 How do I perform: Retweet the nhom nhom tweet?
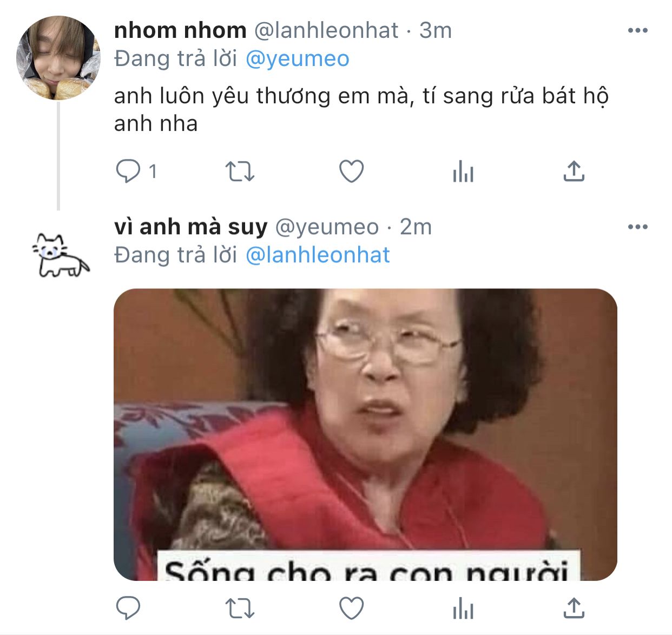click(x=240, y=171)
